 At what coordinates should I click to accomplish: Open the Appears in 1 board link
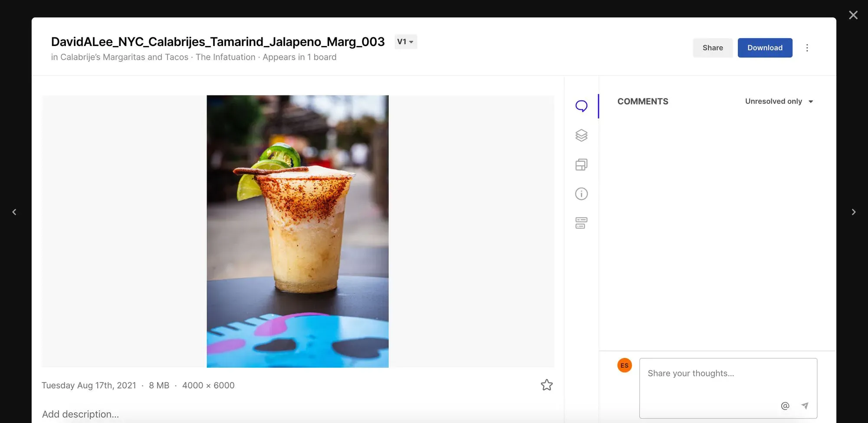pyautogui.click(x=299, y=57)
